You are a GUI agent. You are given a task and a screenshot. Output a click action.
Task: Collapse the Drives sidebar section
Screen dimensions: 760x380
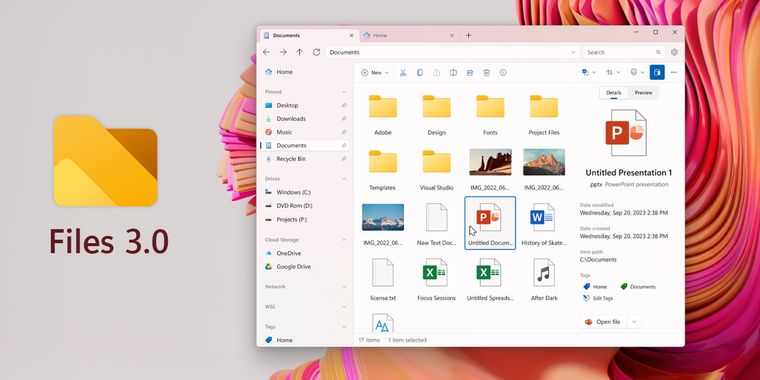[344, 179]
